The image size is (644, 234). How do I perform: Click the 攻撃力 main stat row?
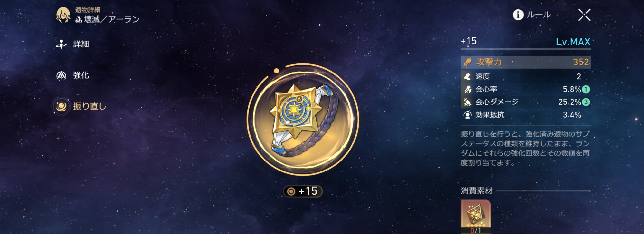click(526, 62)
